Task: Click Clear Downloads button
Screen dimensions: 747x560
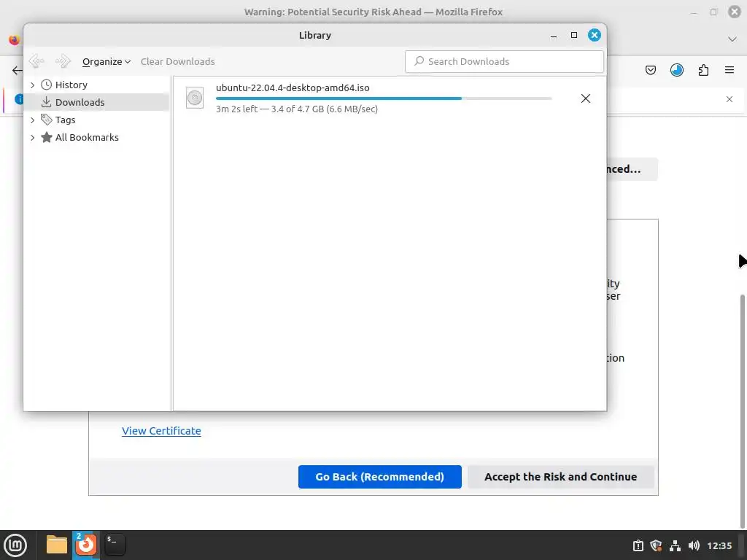Action: [178, 61]
